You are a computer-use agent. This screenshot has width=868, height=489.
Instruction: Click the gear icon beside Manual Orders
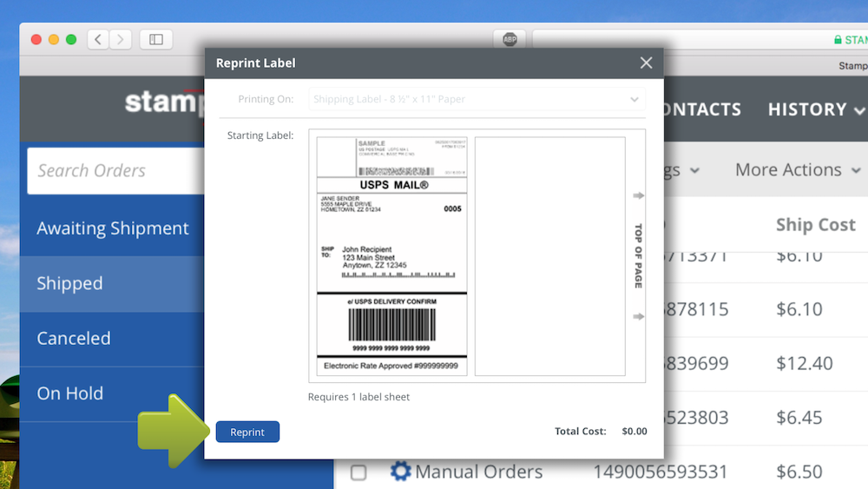point(400,472)
